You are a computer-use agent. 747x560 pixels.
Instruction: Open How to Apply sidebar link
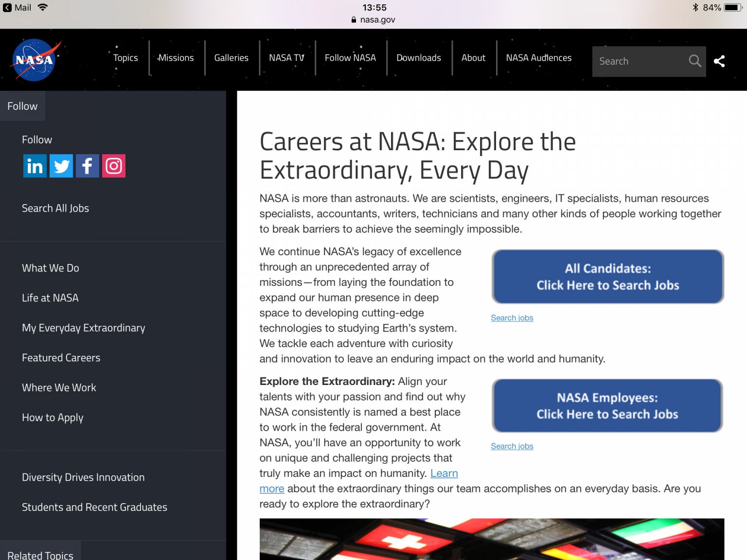(x=53, y=418)
